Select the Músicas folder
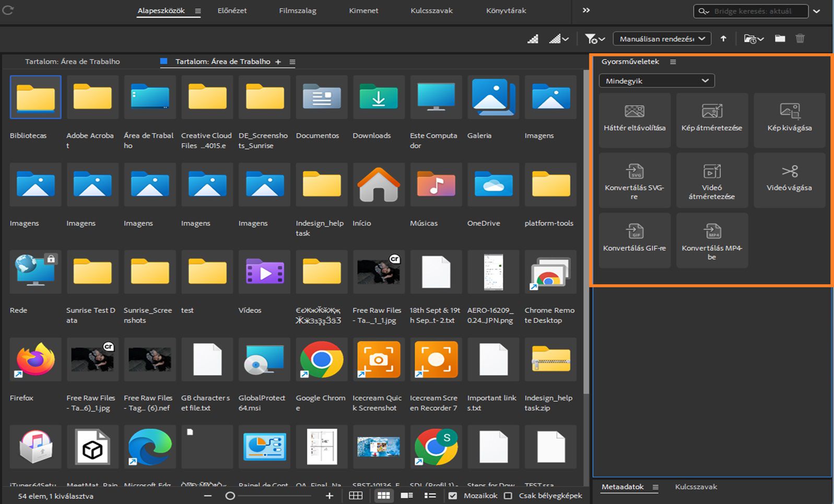The height and width of the screenshot is (504, 834). pos(436,184)
